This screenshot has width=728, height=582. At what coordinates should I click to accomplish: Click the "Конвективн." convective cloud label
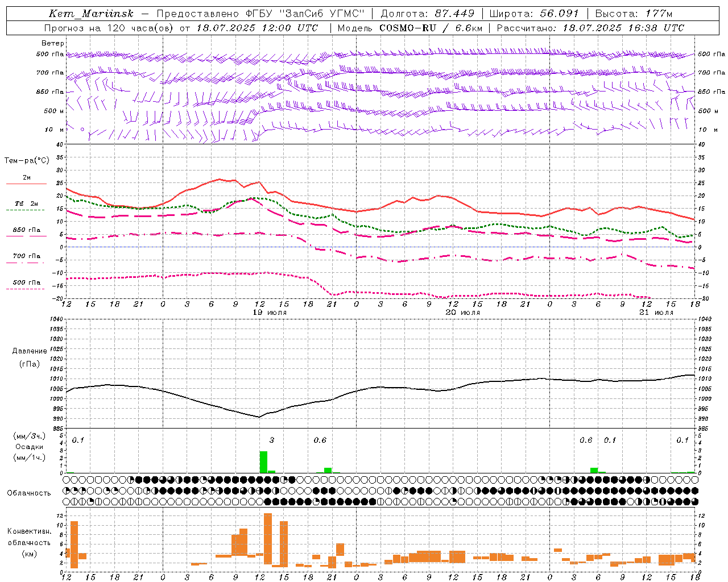point(30,531)
